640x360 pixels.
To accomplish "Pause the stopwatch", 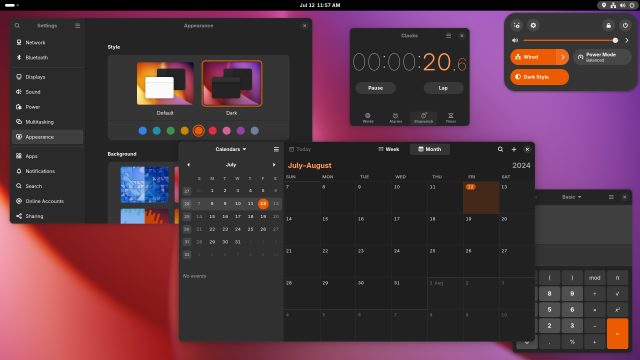I will coord(376,88).
